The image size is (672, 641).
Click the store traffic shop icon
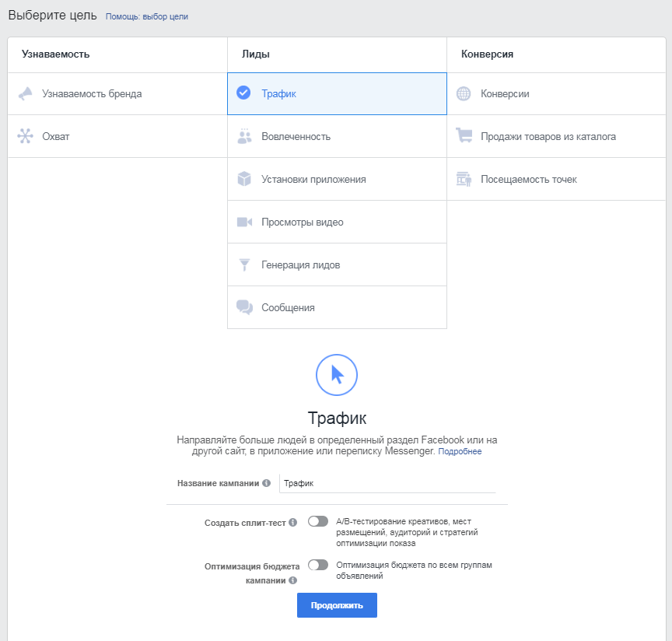click(464, 179)
